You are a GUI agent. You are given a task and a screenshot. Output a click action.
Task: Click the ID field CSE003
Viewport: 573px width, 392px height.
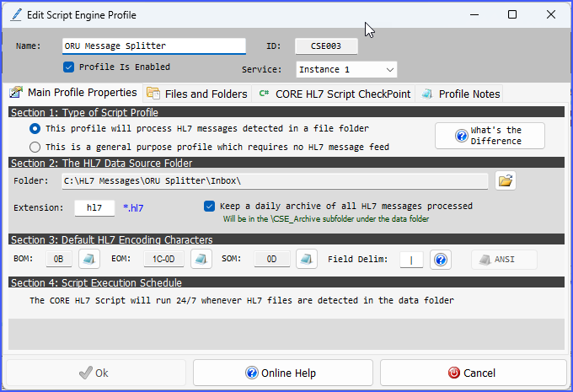326,46
